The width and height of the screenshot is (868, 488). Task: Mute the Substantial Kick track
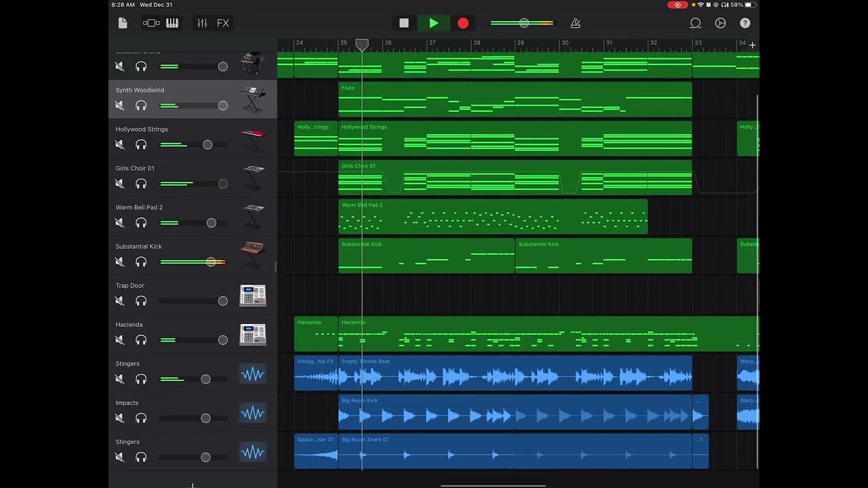119,262
